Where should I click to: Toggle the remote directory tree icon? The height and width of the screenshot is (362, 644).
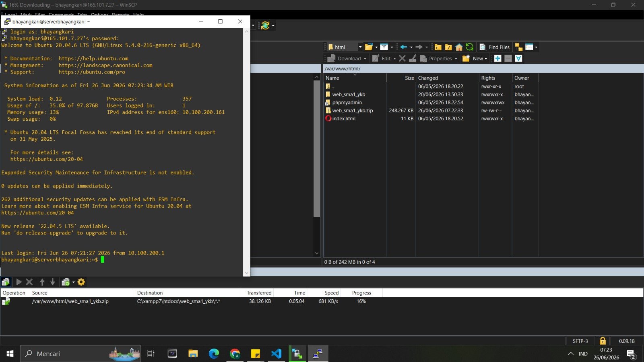[x=519, y=47]
